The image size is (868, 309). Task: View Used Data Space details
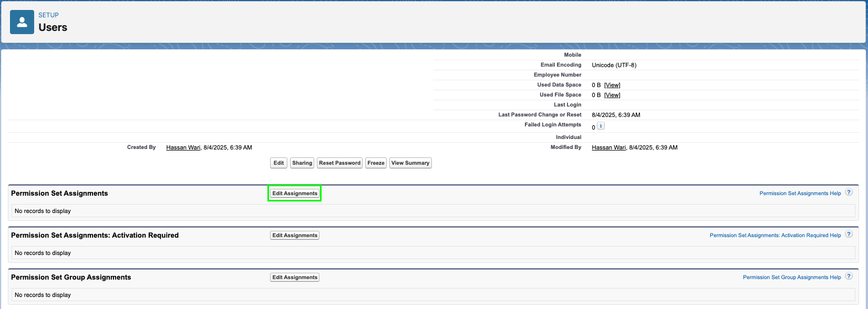[x=612, y=85]
